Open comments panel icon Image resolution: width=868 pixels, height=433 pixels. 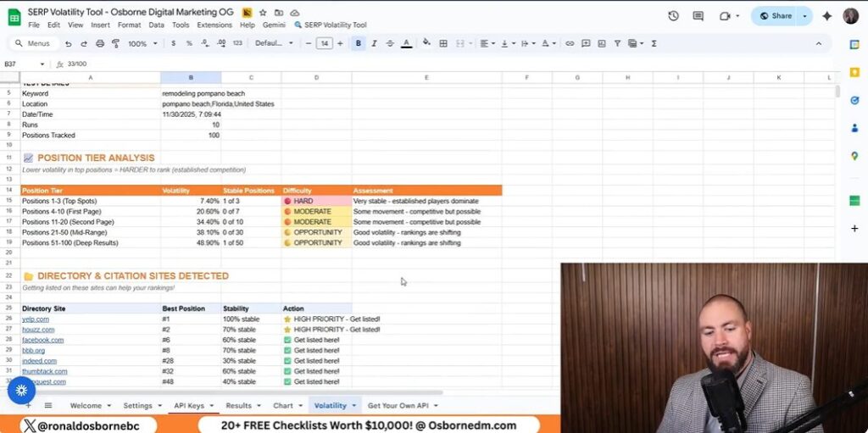point(698,16)
